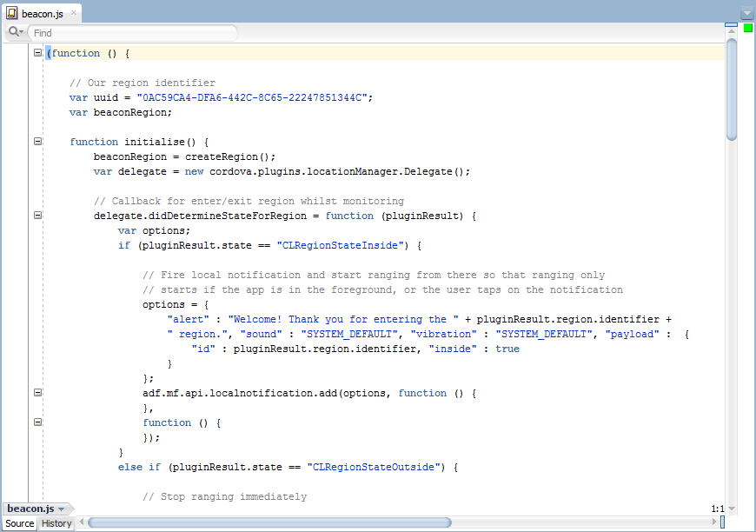
Task: Collapse the second anonymous function () block
Action: click(x=37, y=422)
